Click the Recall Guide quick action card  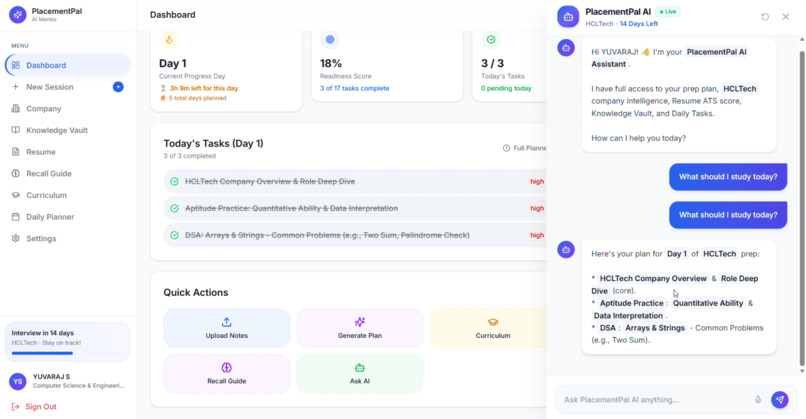pyautogui.click(x=227, y=374)
